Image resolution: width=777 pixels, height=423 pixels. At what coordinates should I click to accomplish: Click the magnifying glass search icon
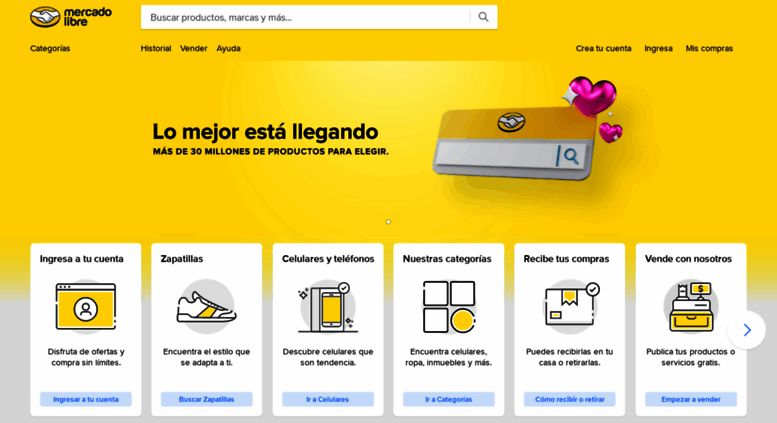tap(484, 17)
